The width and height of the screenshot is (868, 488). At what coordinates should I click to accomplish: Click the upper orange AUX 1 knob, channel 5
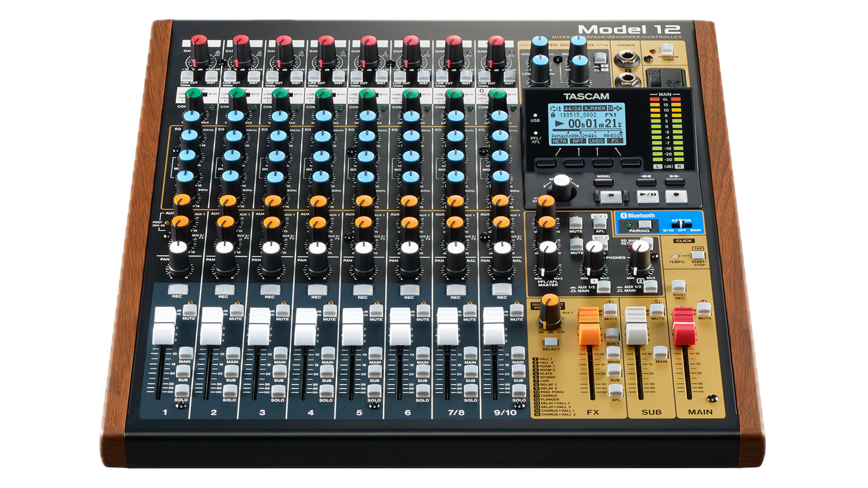click(363, 206)
